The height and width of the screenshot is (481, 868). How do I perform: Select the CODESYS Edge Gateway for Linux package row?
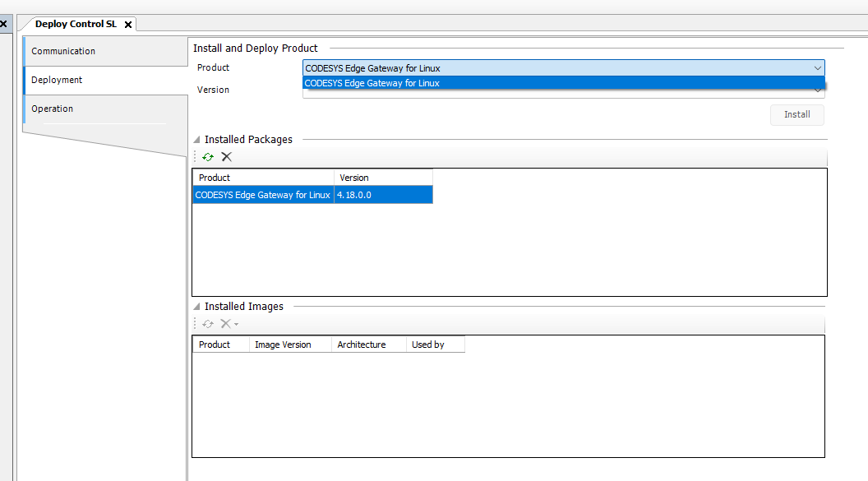coord(263,195)
